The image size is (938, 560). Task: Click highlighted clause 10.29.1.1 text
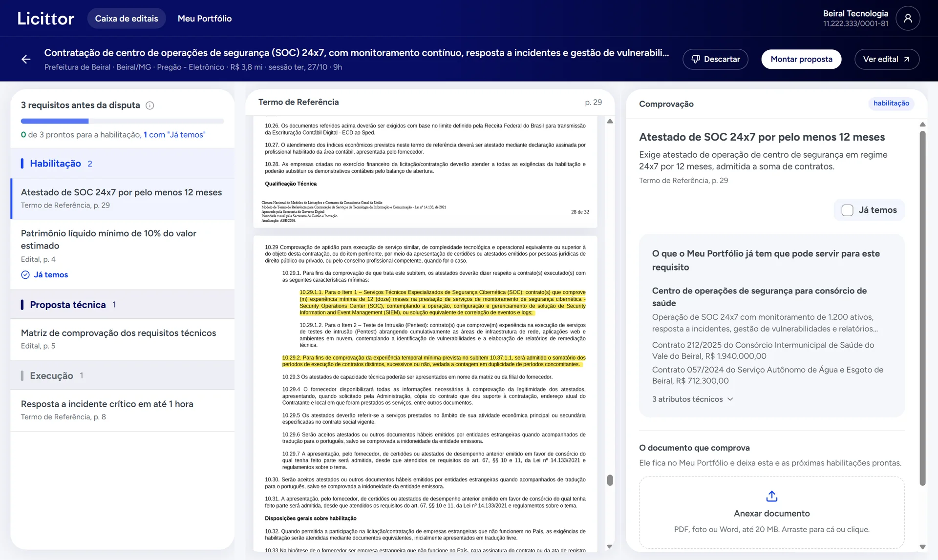[442, 302]
